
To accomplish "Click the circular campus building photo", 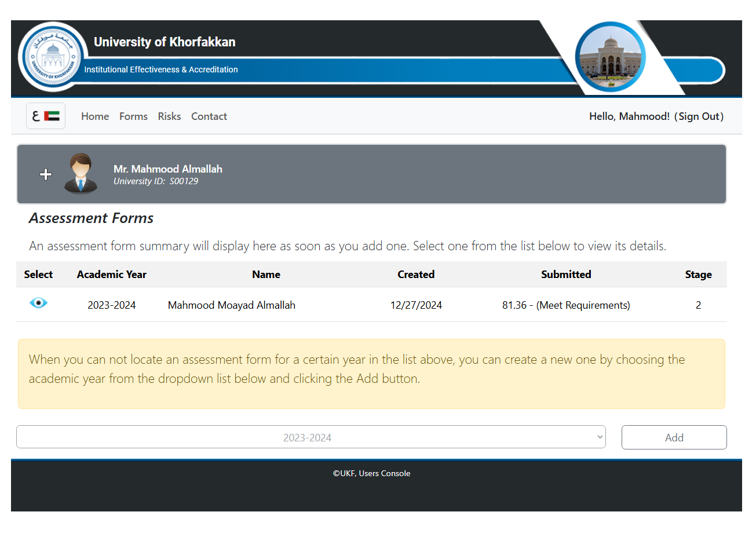I will click(610, 57).
